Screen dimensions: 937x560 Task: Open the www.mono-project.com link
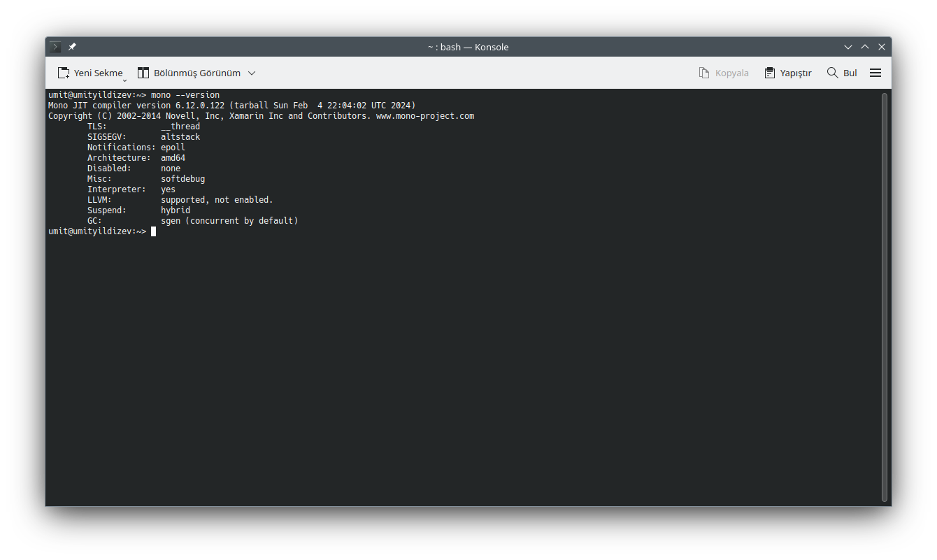(424, 116)
